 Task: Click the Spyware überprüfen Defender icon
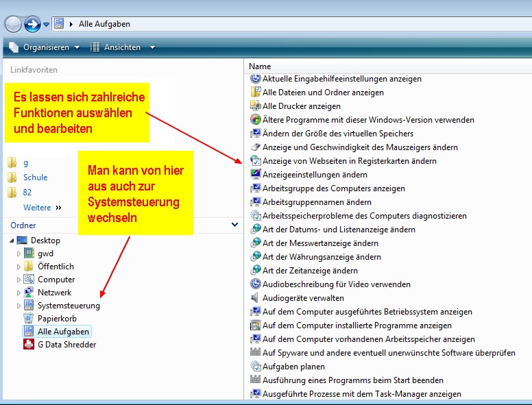256,353
